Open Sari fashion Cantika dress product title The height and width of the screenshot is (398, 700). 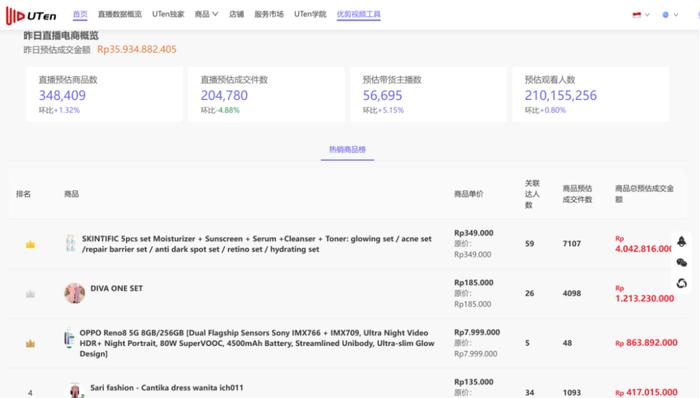point(167,388)
